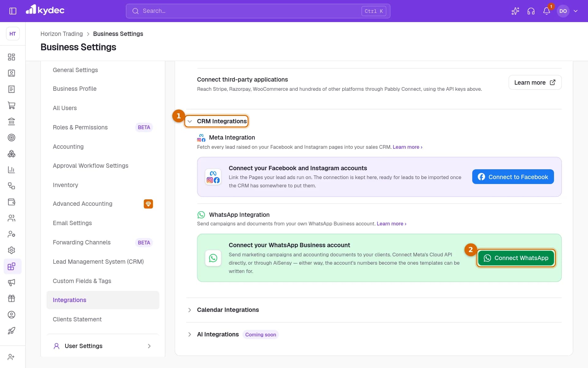Viewport: 588px width, 368px height.
Task: Click the add user icon at sidebar bottom
Action: coord(11,357)
